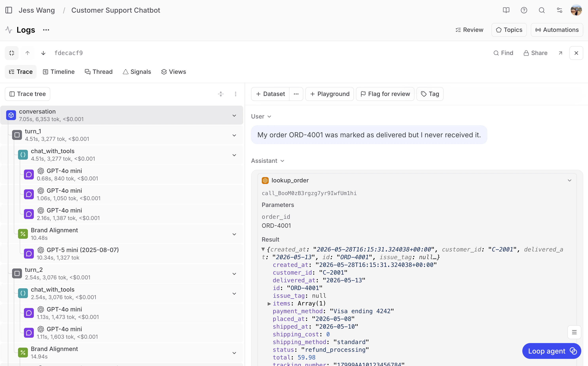Click the first chat_with_tools function icon
Image resolution: width=588 pixels, height=366 pixels.
tap(23, 155)
